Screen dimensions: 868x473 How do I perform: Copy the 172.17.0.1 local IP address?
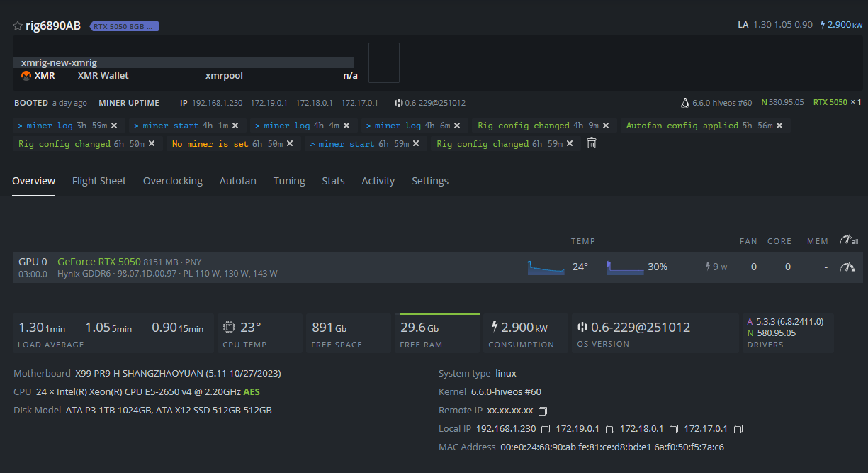pos(738,430)
